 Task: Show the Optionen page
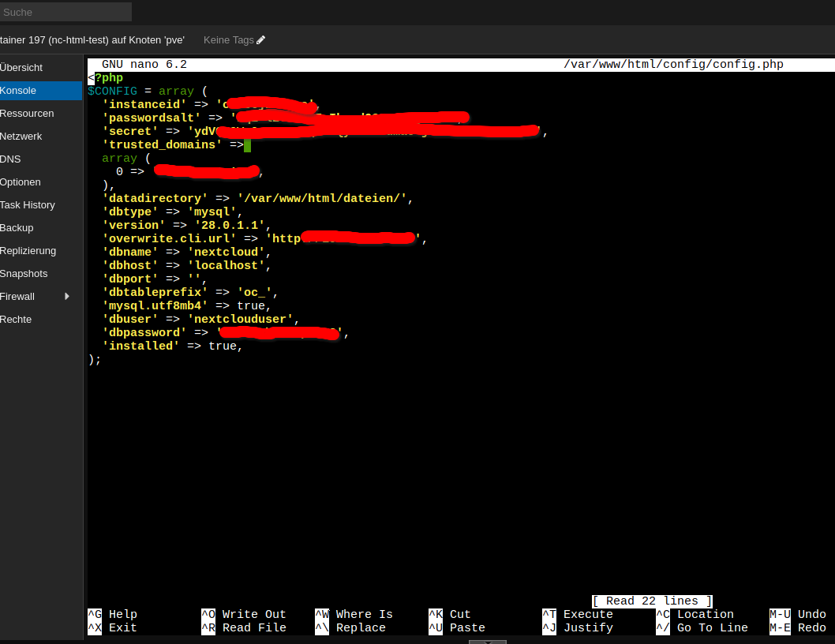(x=21, y=182)
